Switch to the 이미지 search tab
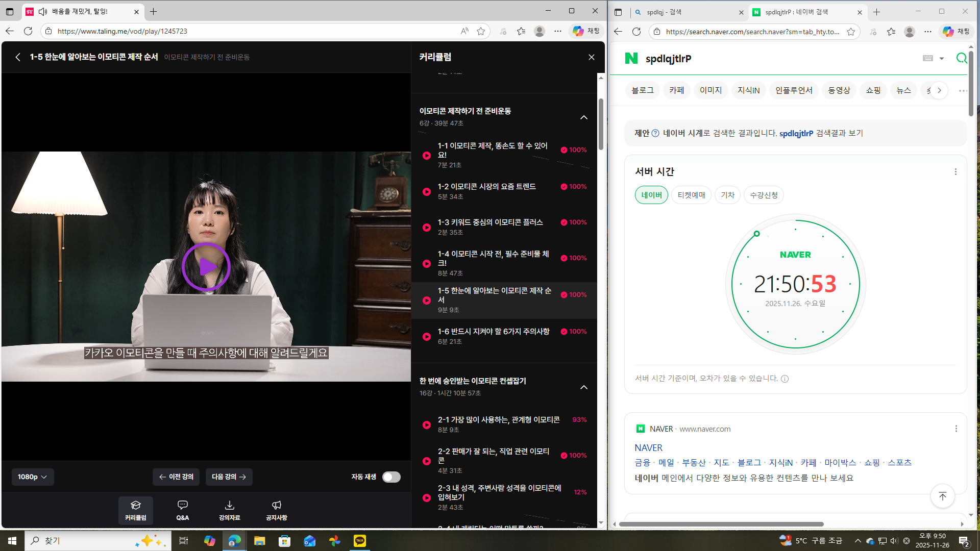Screen dimensions: 980x551 710,90
